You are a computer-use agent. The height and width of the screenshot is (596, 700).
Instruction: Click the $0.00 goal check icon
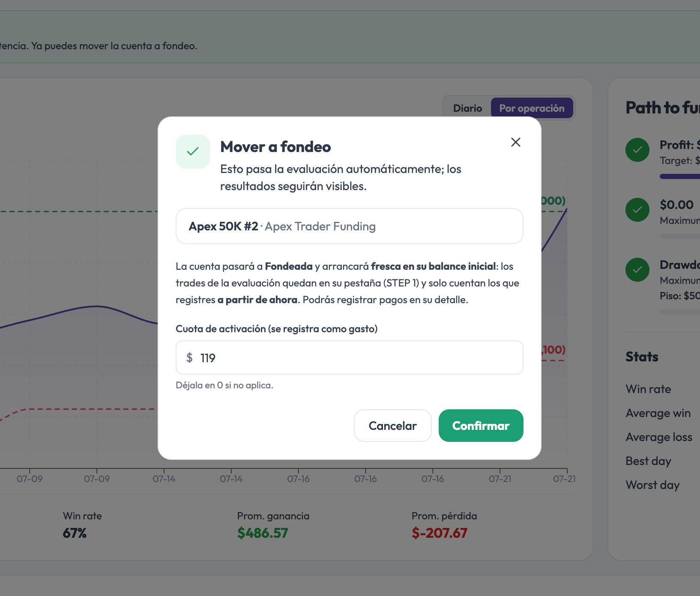tap(637, 210)
